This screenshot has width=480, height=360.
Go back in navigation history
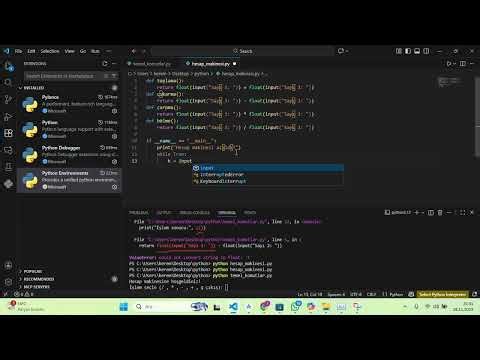point(134,51)
